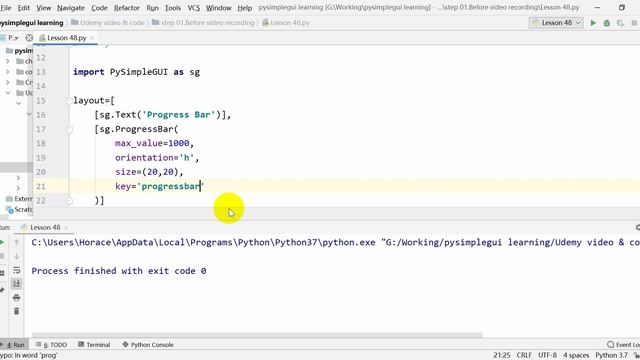Open the Terminal tool window
The width and height of the screenshot is (640, 360).
(94, 345)
